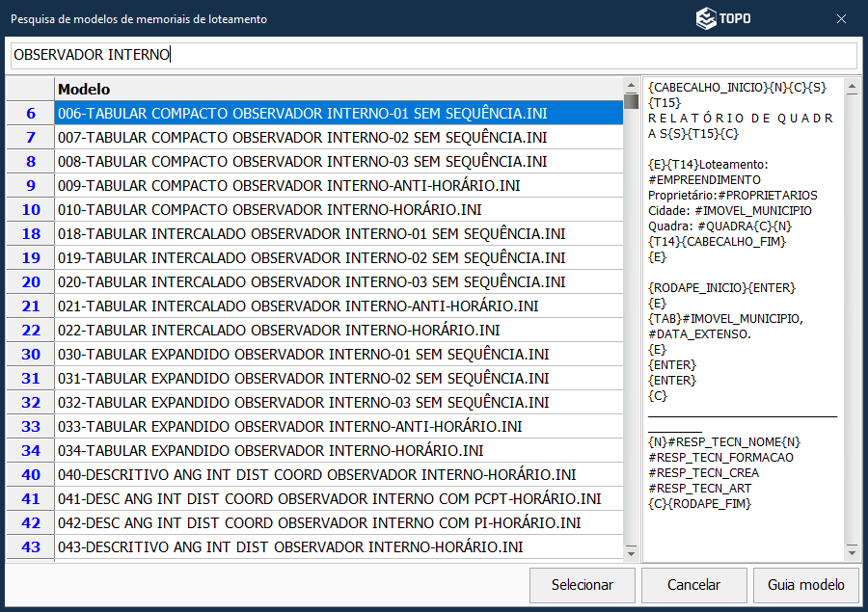Image resolution: width=868 pixels, height=612 pixels.
Task: Select model 030-TABULAR EXPANDIDO 01
Action: (x=303, y=355)
